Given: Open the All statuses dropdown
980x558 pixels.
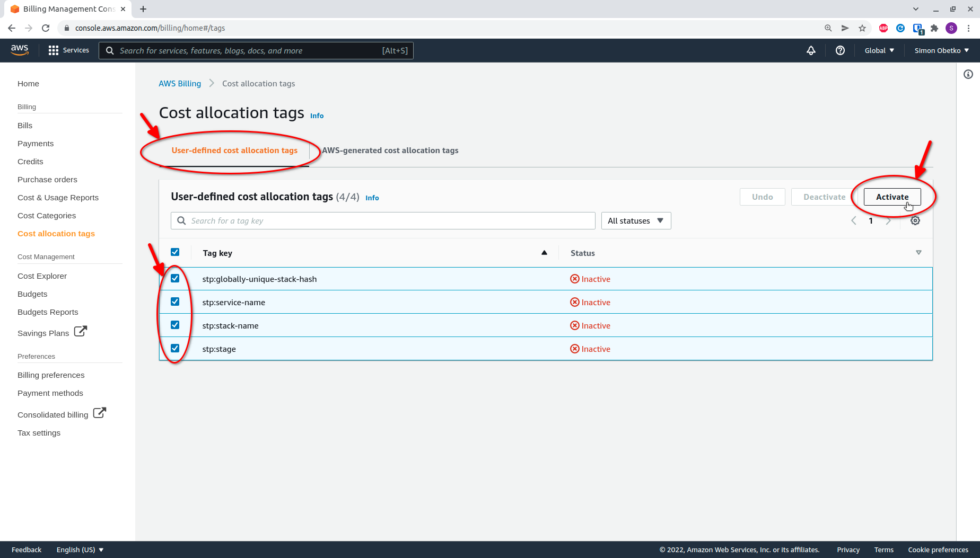Looking at the screenshot, I should click(x=636, y=221).
